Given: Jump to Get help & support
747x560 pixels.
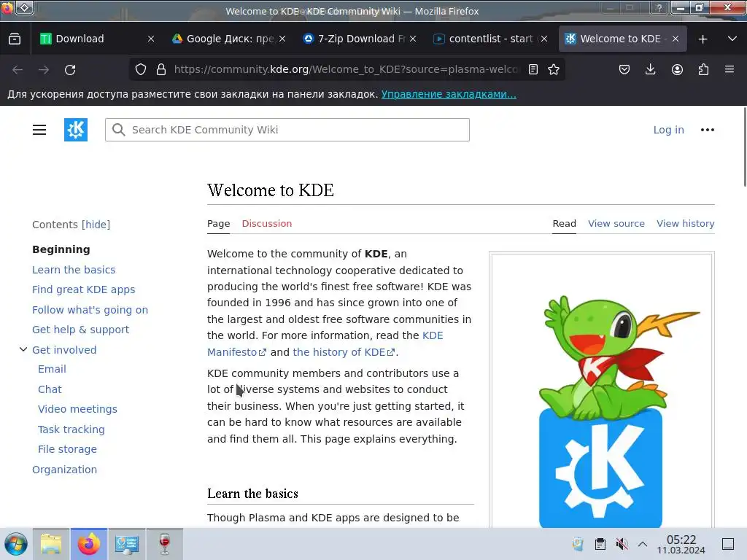Looking at the screenshot, I should tap(80, 330).
